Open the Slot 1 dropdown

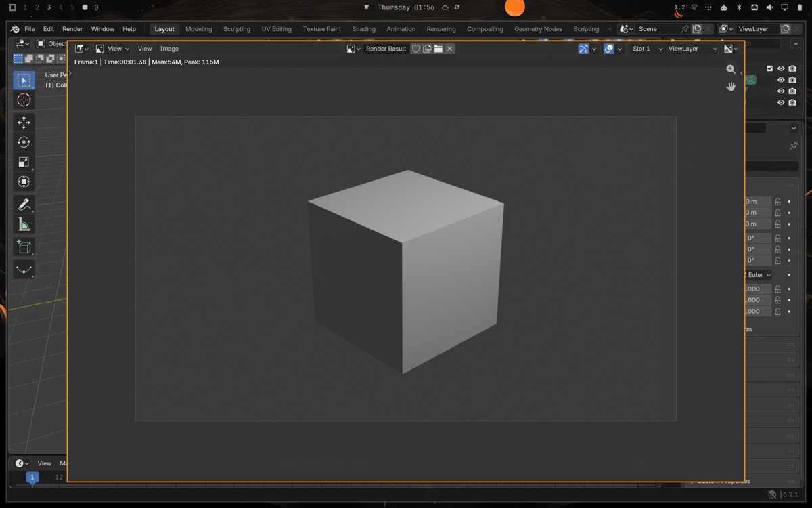coord(647,49)
